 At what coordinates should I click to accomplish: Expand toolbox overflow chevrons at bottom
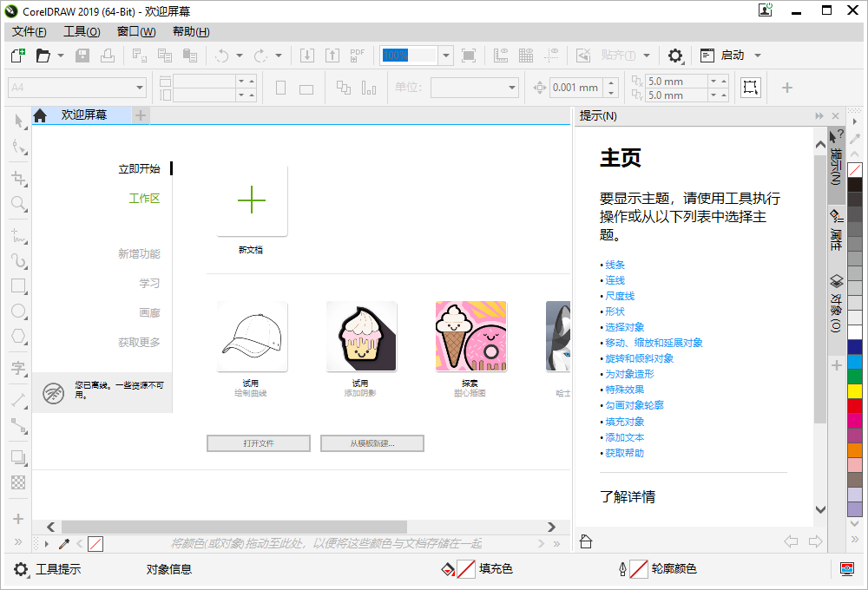(x=18, y=542)
